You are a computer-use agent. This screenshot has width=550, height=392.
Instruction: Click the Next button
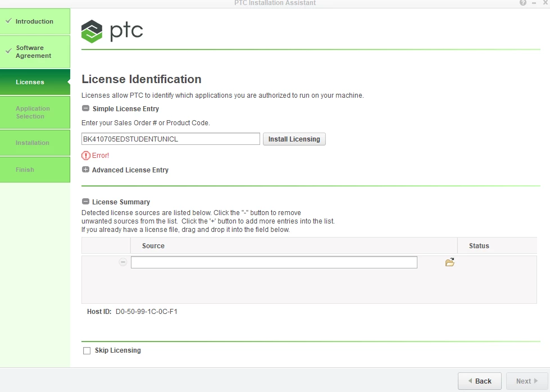point(527,381)
